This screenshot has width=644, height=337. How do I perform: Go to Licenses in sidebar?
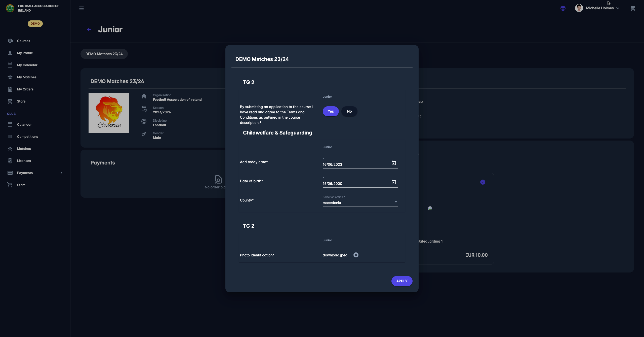(x=24, y=161)
